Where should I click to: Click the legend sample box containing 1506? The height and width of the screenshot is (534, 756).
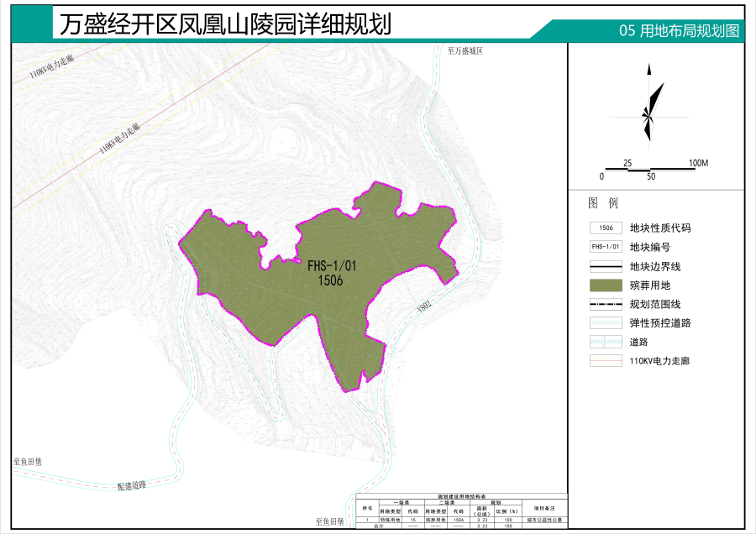606,228
